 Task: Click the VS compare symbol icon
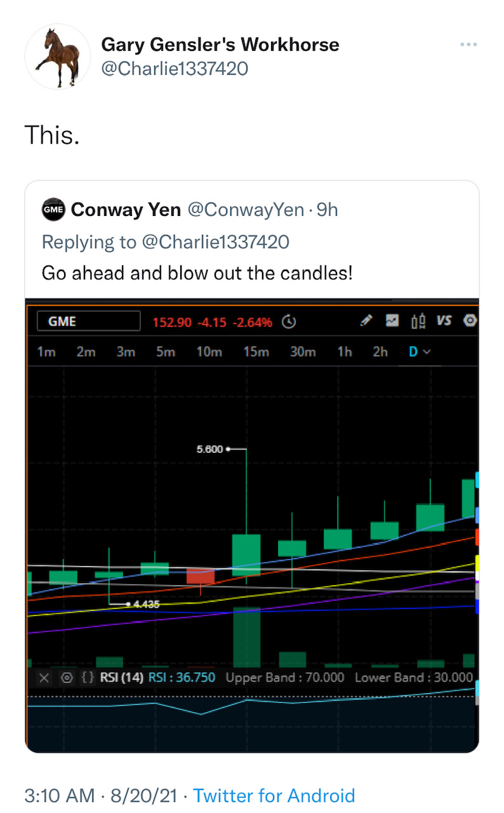(444, 321)
